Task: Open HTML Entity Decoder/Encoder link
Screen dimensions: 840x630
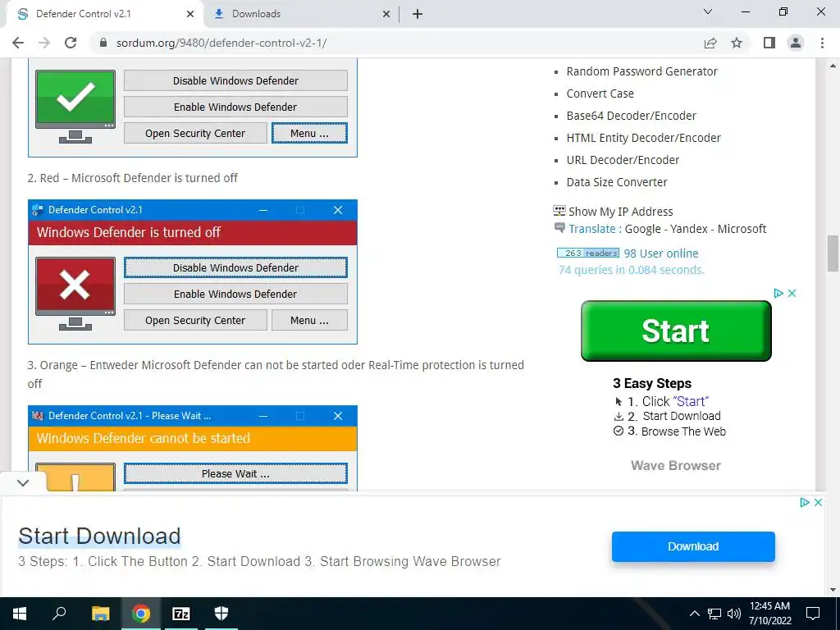Action: pyautogui.click(x=643, y=138)
